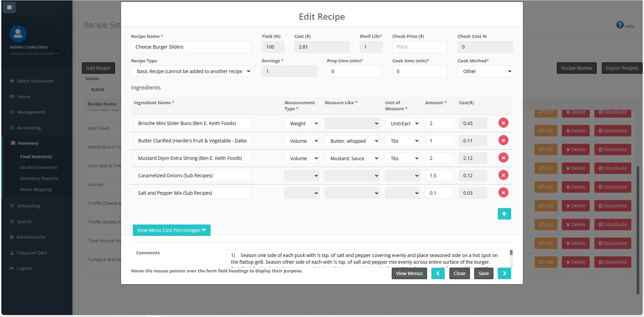Remove the Caramelized Onions ingredient row

(503, 175)
